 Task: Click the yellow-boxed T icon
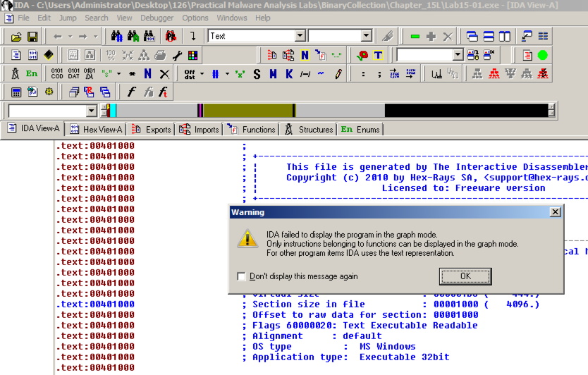pyautogui.click(x=378, y=56)
